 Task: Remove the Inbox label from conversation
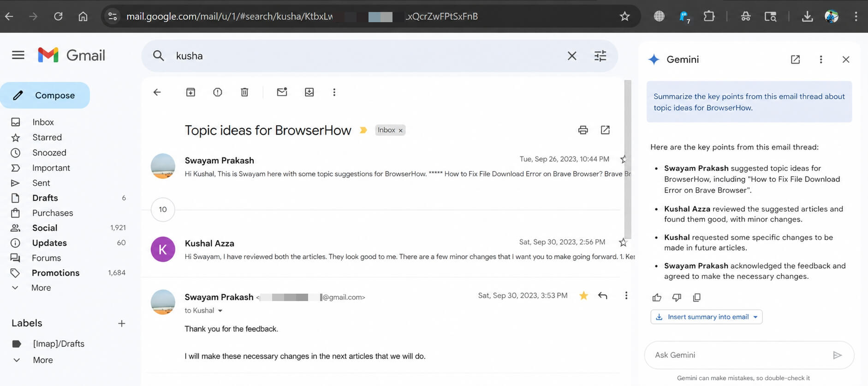pyautogui.click(x=401, y=131)
